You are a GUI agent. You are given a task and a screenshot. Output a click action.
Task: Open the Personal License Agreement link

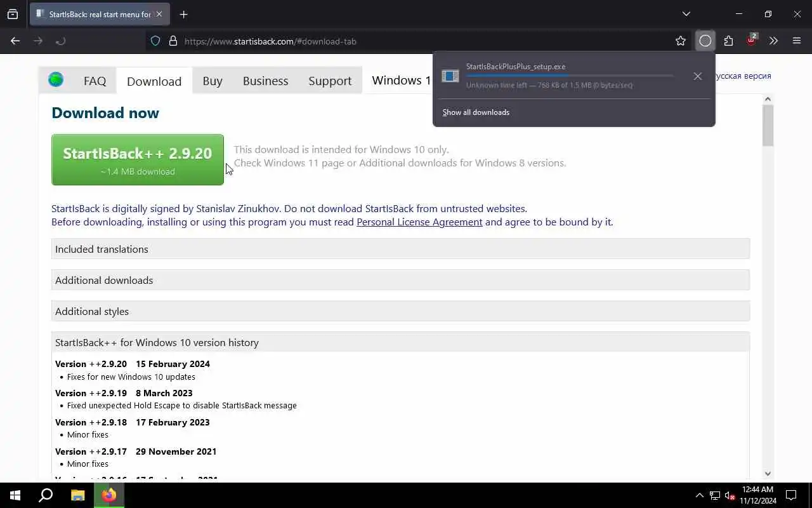[419, 222]
